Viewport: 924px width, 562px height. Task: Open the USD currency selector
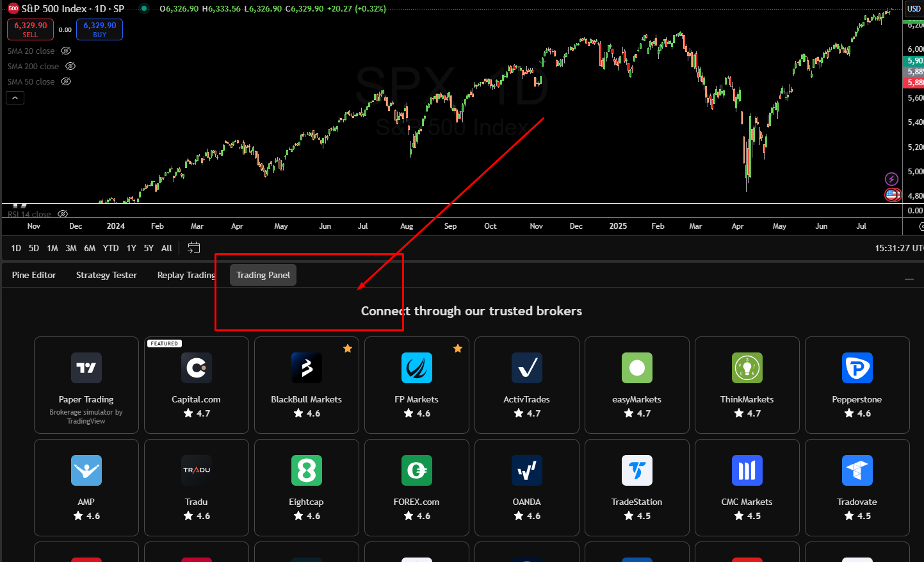tap(915, 9)
